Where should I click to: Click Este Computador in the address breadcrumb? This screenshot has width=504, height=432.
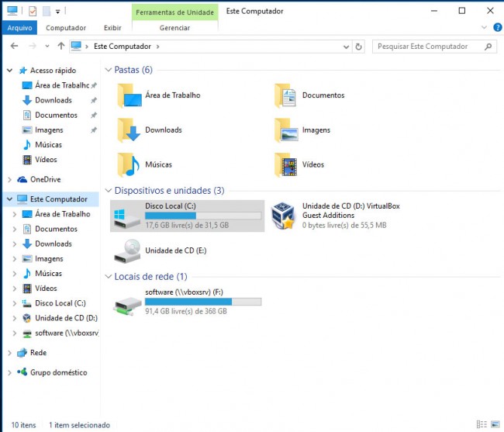click(x=123, y=47)
